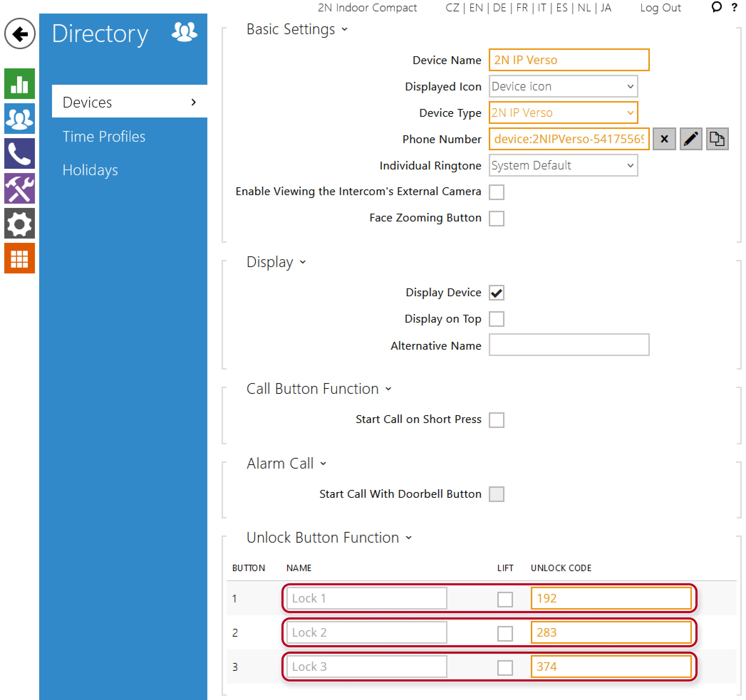Open the Device Type dropdown
This screenshot has width=746, height=700.
(564, 113)
